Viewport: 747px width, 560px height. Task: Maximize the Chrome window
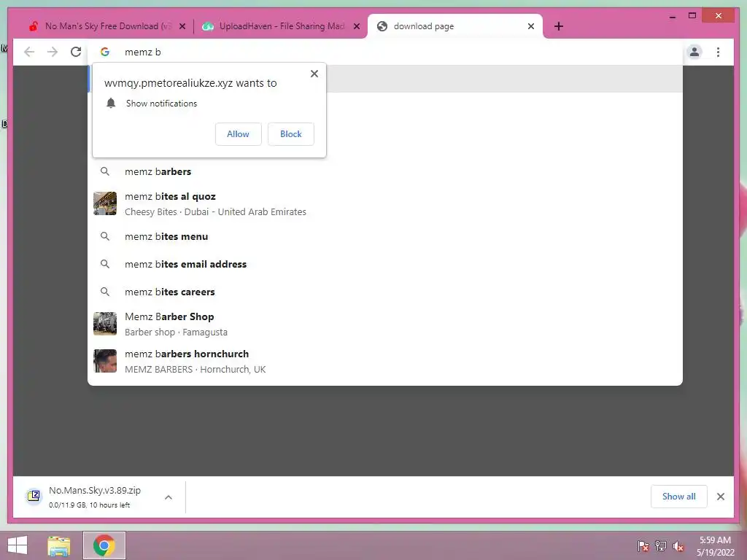click(x=692, y=16)
